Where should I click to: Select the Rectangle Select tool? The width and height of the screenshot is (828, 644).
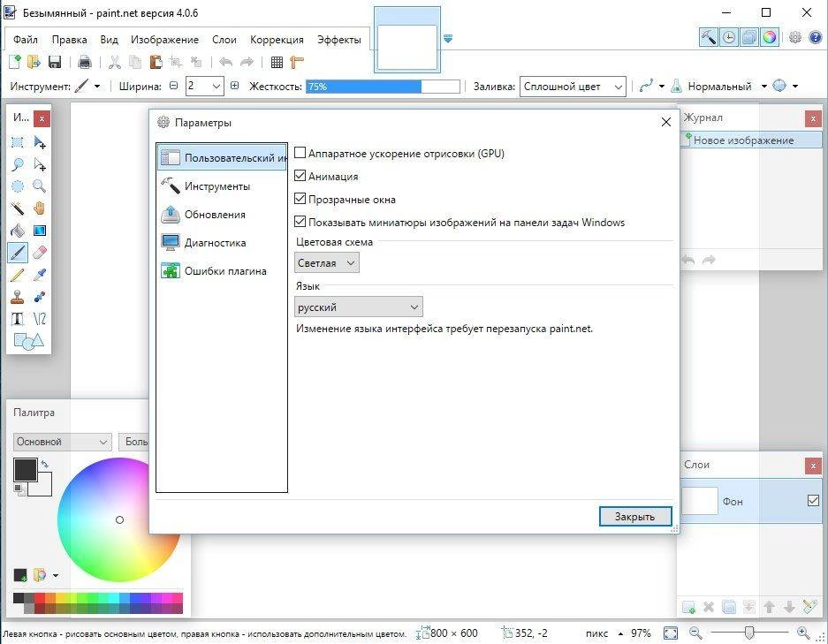tap(18, 142)
